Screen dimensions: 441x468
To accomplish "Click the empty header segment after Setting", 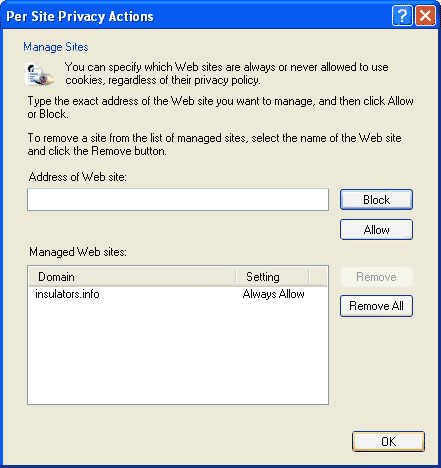I will (x=318, y=277).
